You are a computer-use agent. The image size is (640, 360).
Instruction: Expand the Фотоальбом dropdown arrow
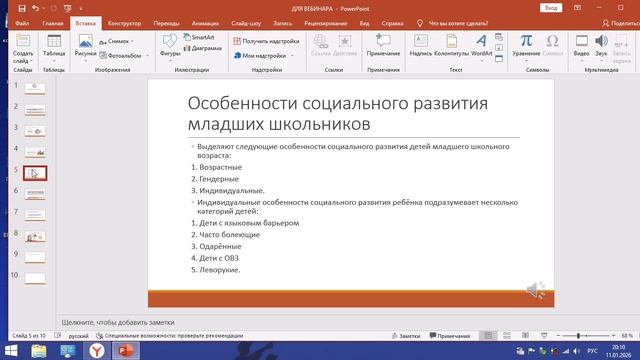pyautogui.click(x=148, y=55)
